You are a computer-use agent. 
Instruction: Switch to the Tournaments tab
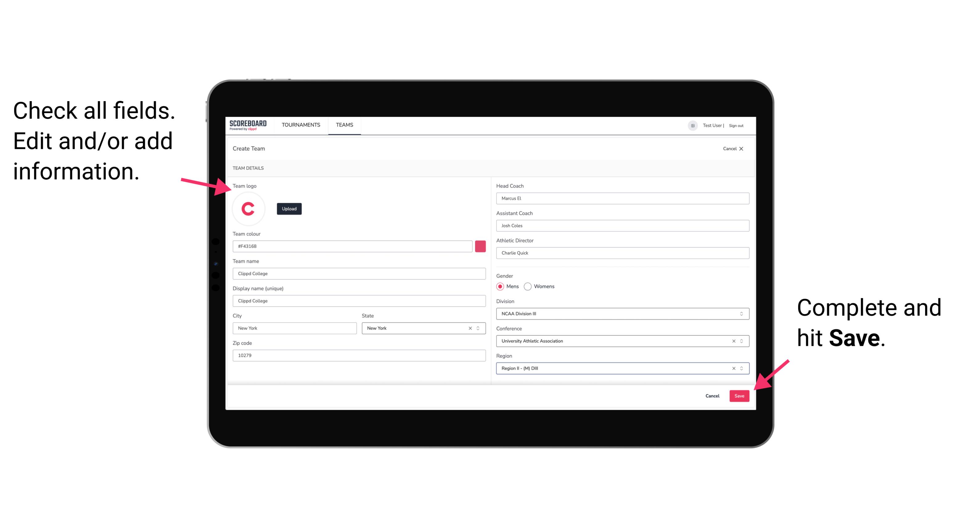tap(301, 125)
